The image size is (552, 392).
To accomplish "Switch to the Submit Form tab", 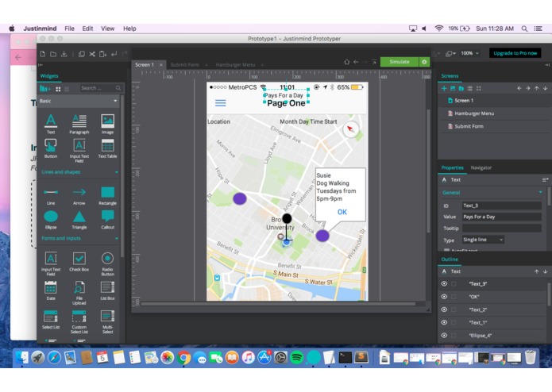I will 185,65.
